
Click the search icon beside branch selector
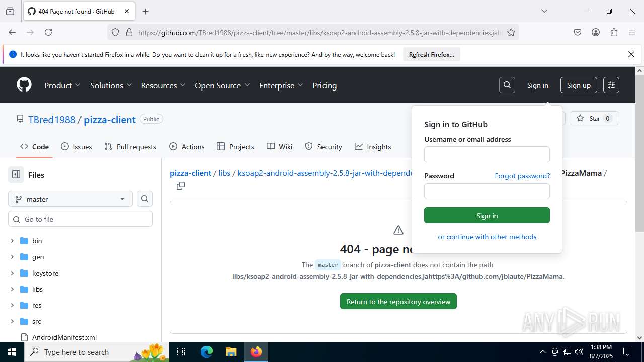point(145,199)
